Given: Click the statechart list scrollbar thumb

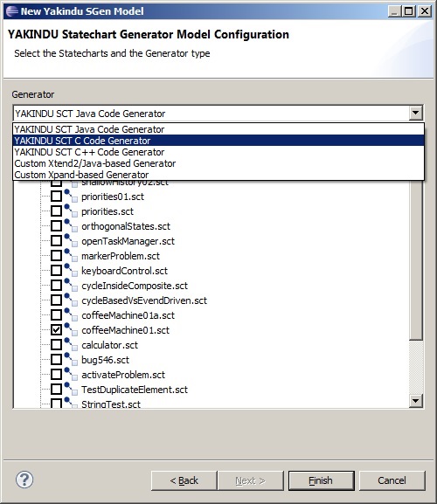Looking at the screenshot, I should point(416,259).
